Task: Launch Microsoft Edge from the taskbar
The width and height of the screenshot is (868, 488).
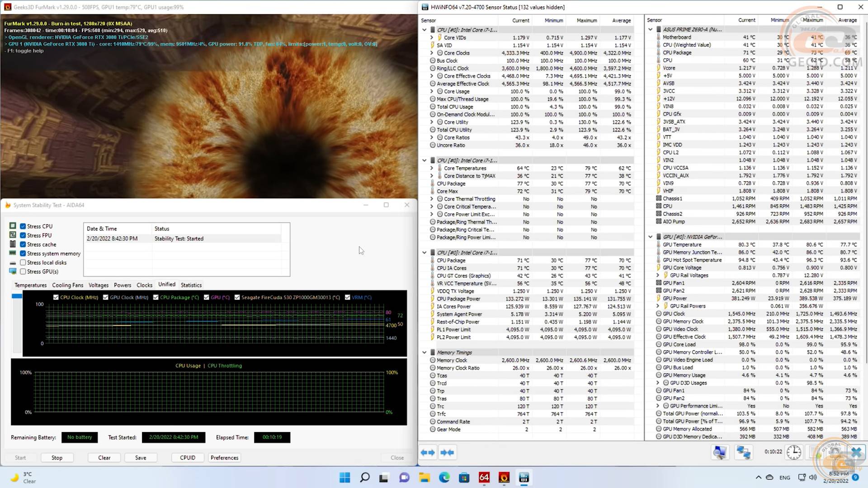Action: click(x=444, y=477)
